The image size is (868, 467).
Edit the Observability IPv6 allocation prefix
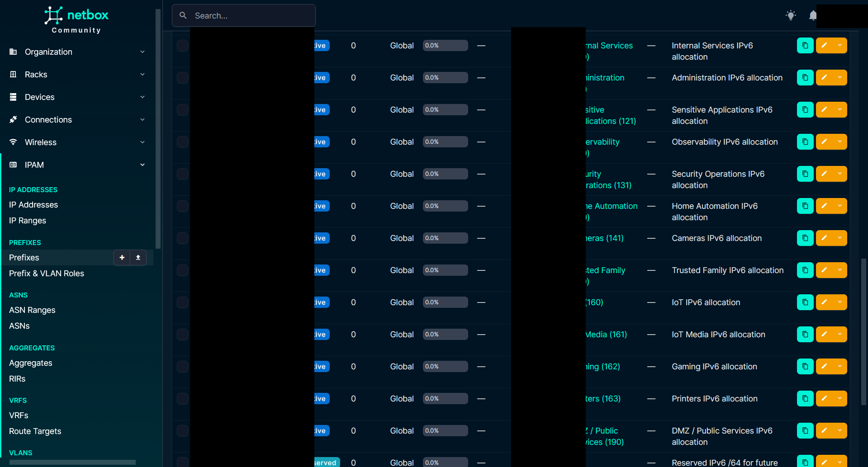[x=824, y=142]
